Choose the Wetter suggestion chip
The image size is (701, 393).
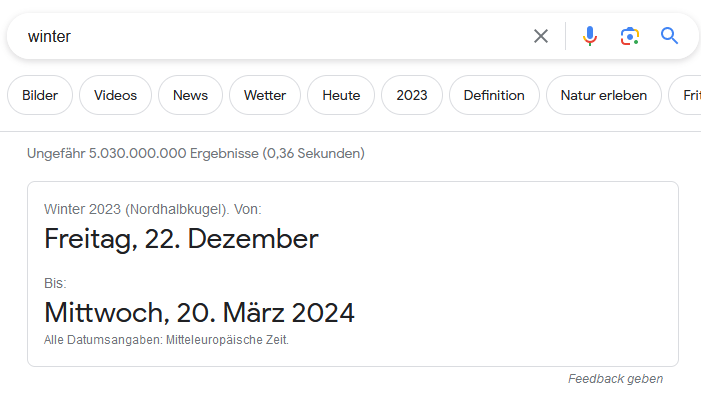265,95
